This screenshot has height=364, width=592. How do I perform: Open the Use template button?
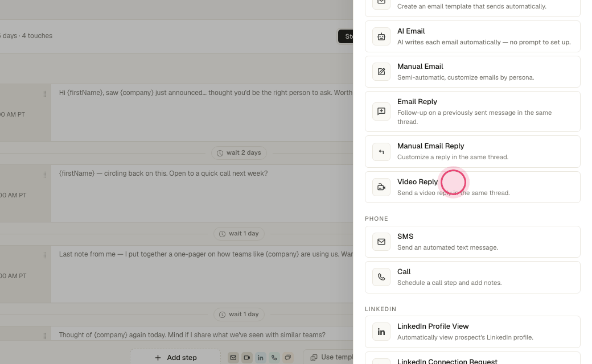[328, 357]
